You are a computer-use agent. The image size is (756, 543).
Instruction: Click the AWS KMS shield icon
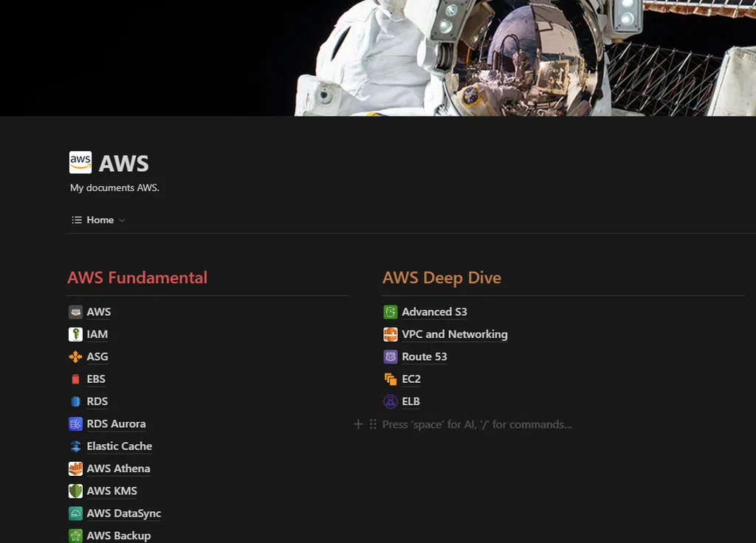click(76, 491)
